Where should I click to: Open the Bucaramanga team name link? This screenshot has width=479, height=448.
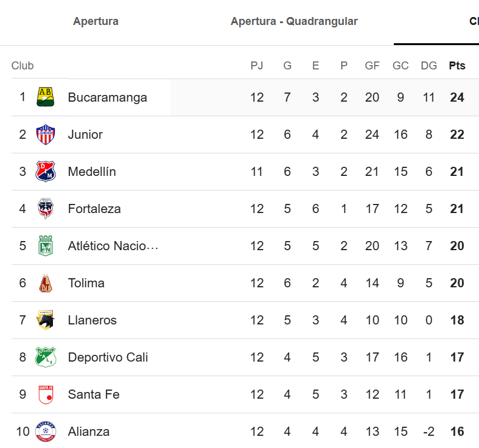point(108,97)
